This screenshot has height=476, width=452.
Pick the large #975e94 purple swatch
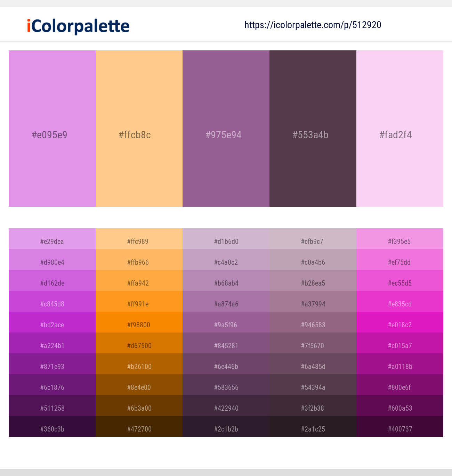226,129
